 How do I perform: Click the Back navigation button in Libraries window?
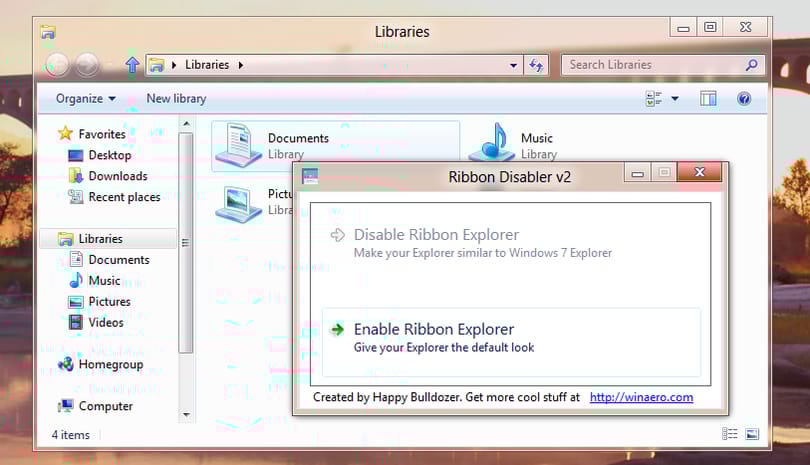(57, 65)
